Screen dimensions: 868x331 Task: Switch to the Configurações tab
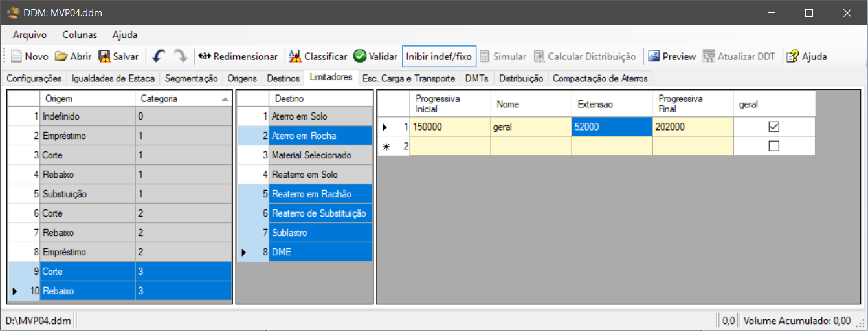34,79
